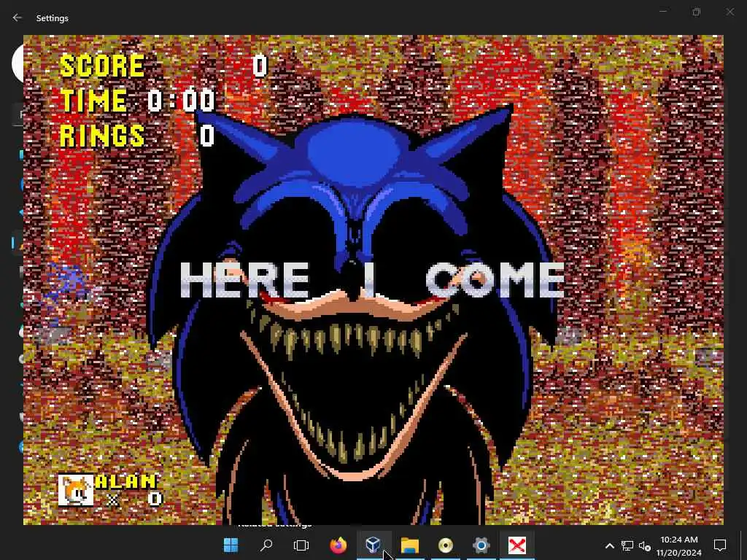
Task: Open the Windows Start menu
Action: pos(231,545)
